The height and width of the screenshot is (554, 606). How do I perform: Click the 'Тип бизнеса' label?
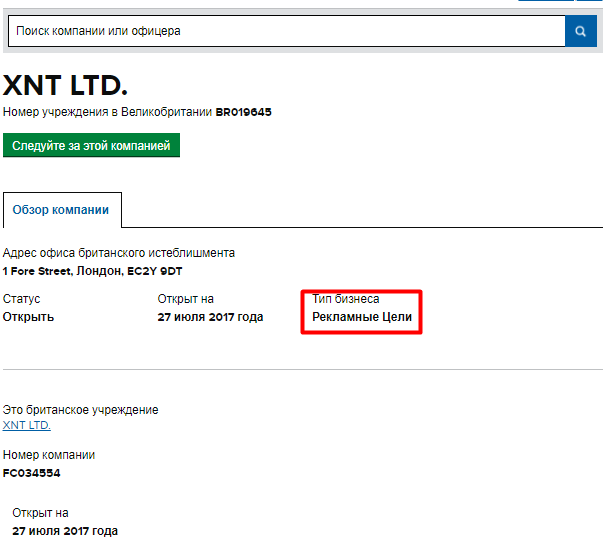click(x=346, y=299)
